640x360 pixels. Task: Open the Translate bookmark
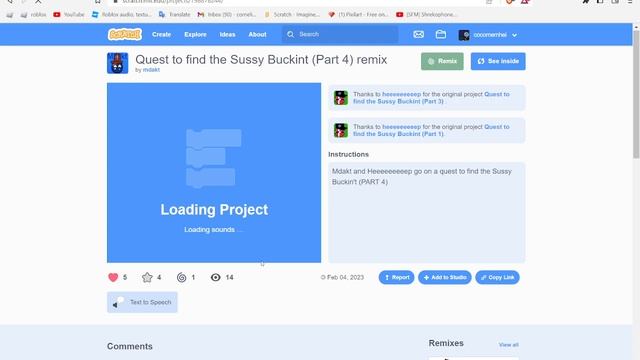tap(174, 14)
